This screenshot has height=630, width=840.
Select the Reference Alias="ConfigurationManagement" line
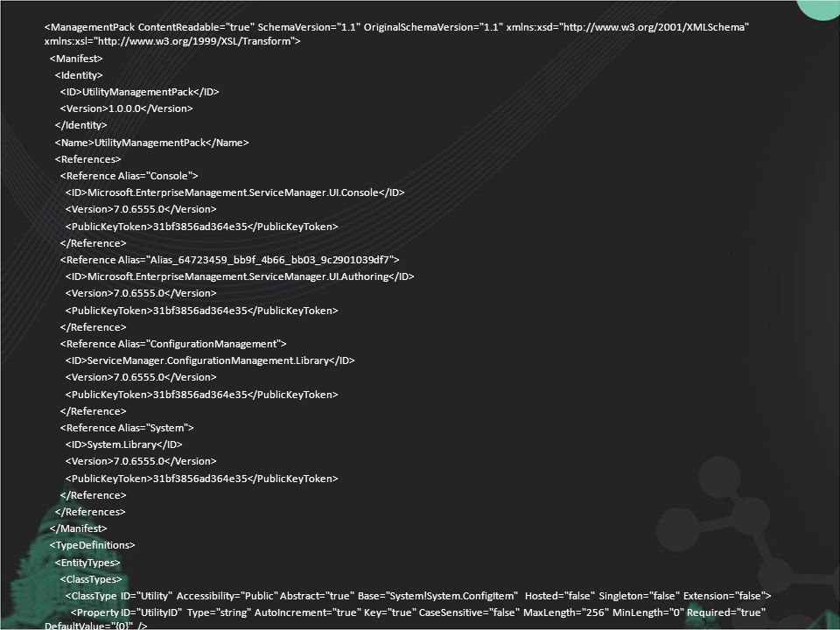[173, 345]
